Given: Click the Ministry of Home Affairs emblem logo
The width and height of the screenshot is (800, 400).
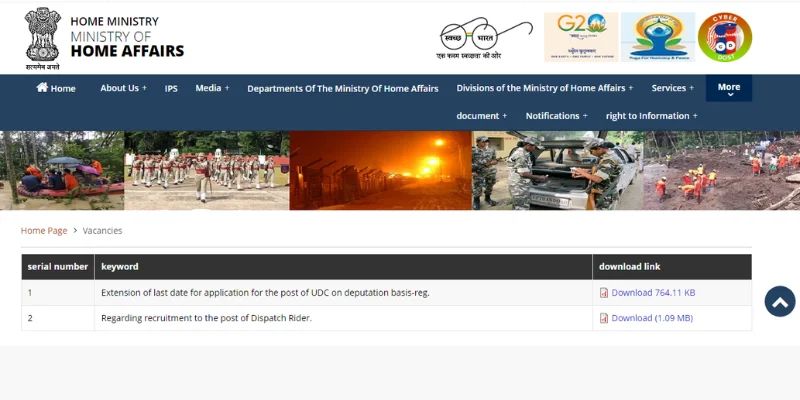Looking at the screenshot, I should (x=42, y=38).
